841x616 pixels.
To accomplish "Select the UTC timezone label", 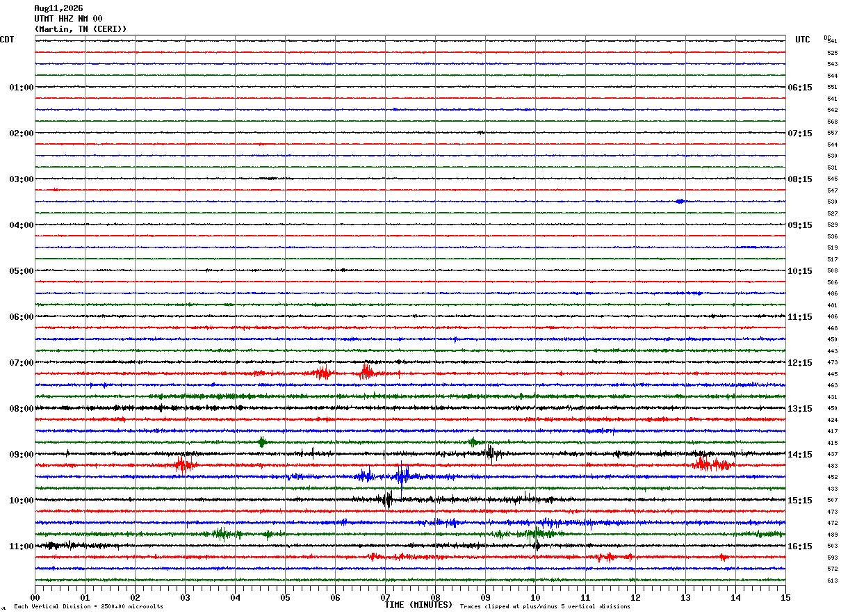I will (803, 40).
